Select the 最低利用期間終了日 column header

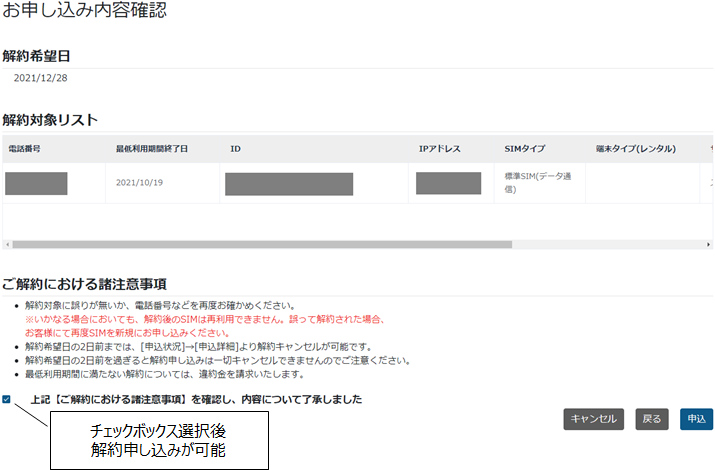(x=151, y=149)
